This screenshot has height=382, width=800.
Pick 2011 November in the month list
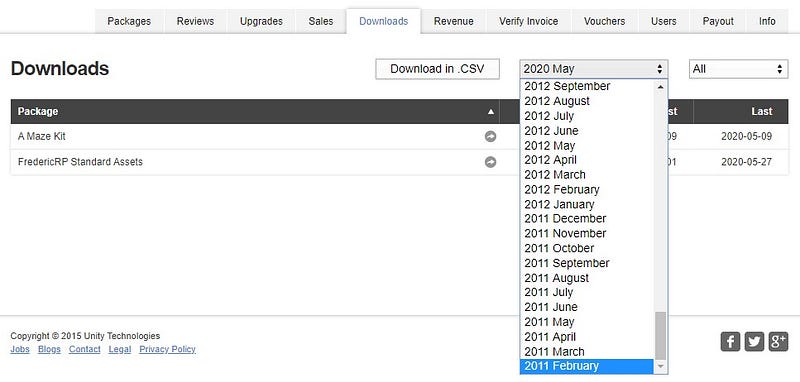[x=587, y=233]
